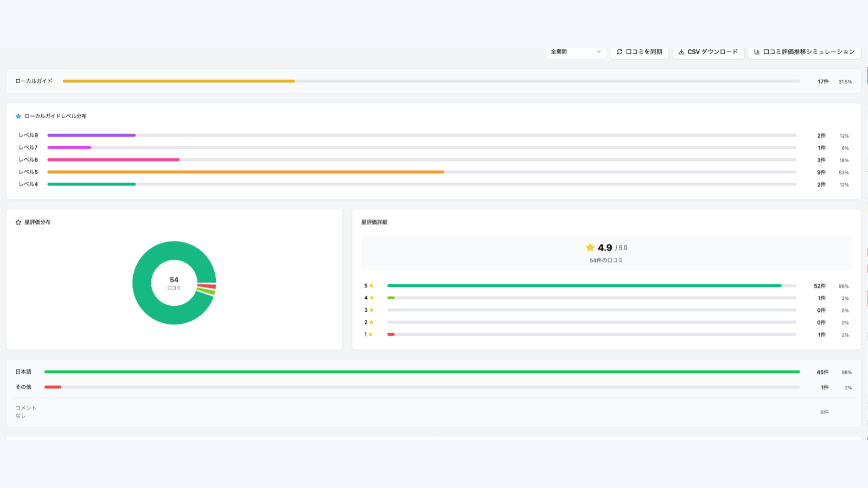Click the star icon in the 3-star row

point(372,310)
